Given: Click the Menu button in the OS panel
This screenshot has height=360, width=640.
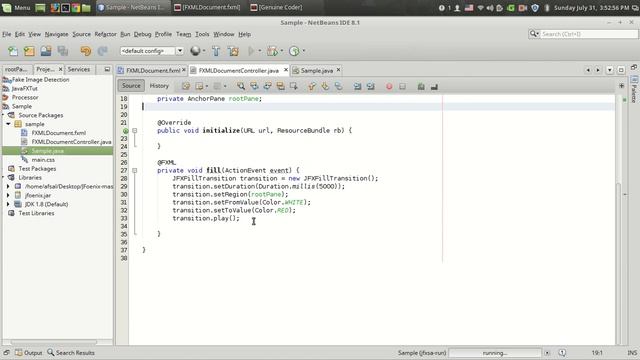Looking at the screenshot, I should (x=16, y=7).
